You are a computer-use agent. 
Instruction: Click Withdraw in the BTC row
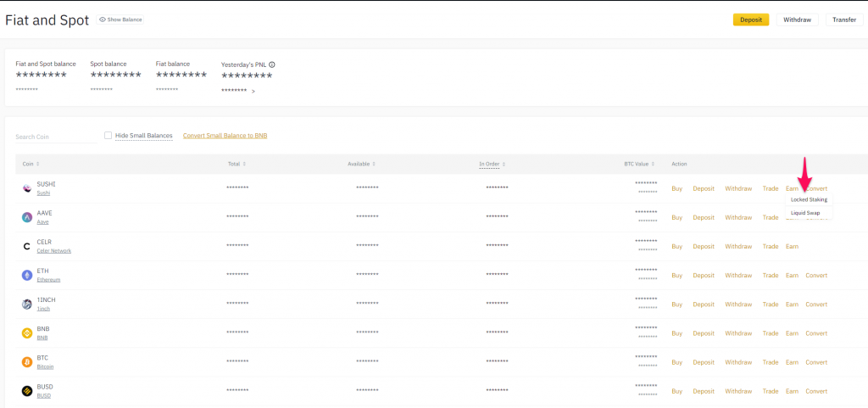738,362
